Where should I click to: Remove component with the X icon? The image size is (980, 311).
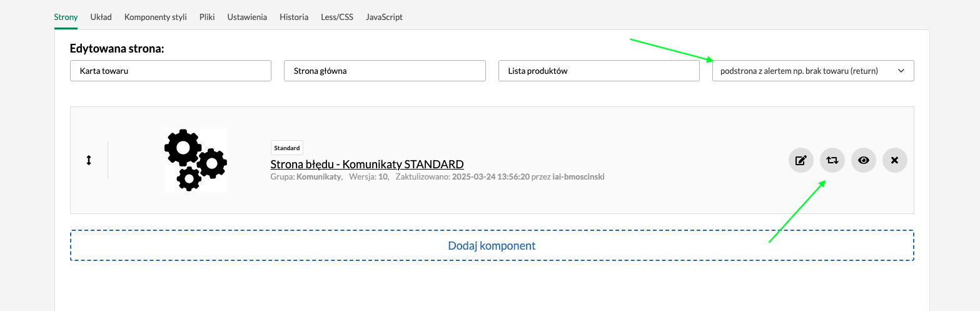[895, 160]
